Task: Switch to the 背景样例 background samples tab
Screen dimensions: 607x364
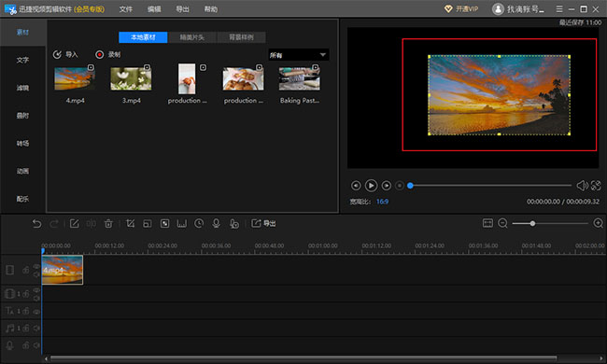Action: tap(242, 37)
